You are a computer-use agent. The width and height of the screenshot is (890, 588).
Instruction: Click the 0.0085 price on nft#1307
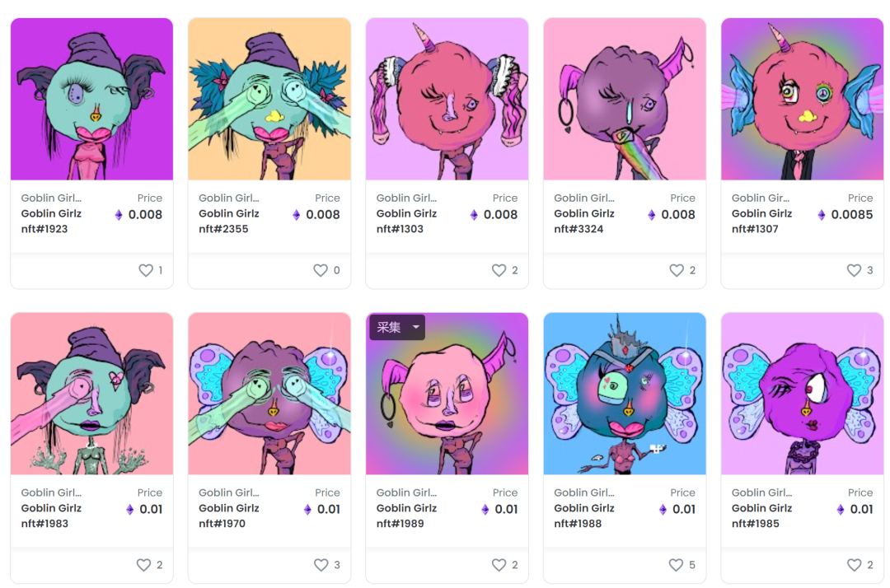tap(851, 215)
